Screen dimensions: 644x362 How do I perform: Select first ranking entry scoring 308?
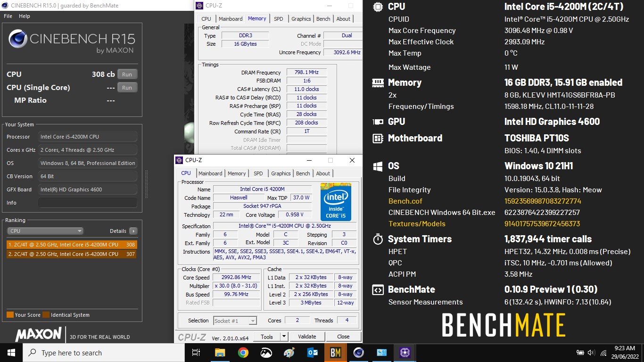[x=72, y=245]
